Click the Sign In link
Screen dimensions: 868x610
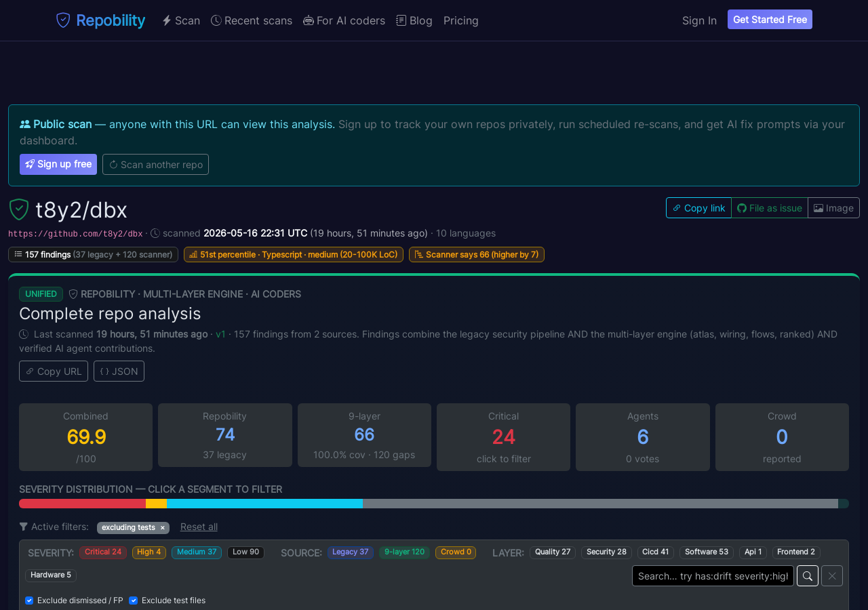tap(699, 20)
